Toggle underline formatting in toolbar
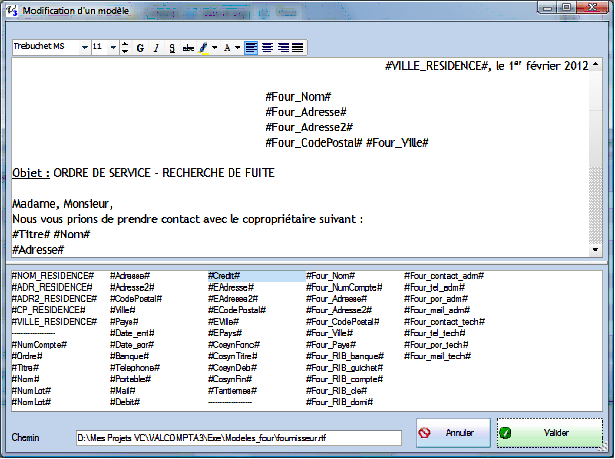 (172, 47)
